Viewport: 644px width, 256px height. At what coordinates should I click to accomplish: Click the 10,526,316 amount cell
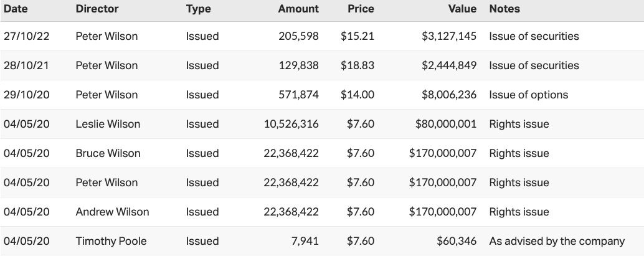click(x=291, y=124)
